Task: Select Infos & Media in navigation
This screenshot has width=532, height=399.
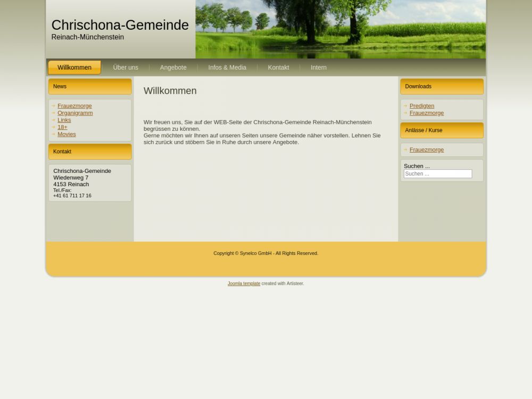Action: point(227,68)
